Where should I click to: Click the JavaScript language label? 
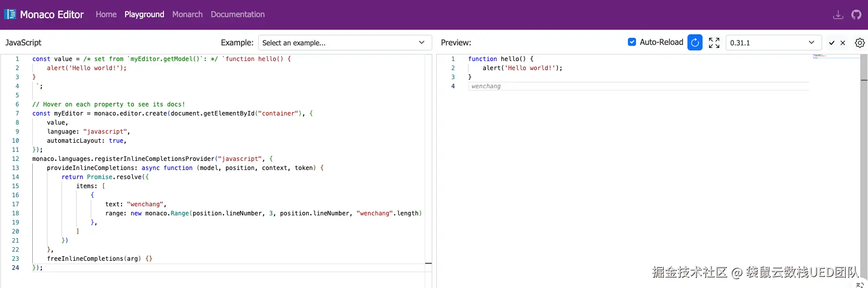click(23, 43)
